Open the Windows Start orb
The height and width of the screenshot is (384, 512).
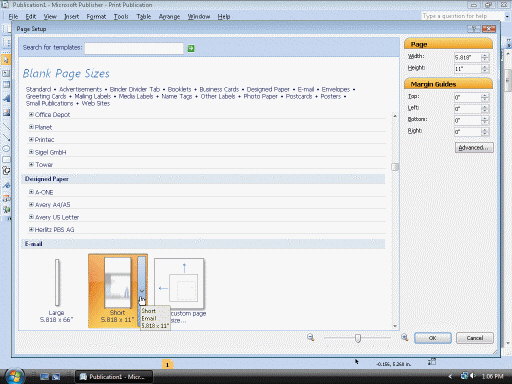pyautogui.click(x=14, y=376)
